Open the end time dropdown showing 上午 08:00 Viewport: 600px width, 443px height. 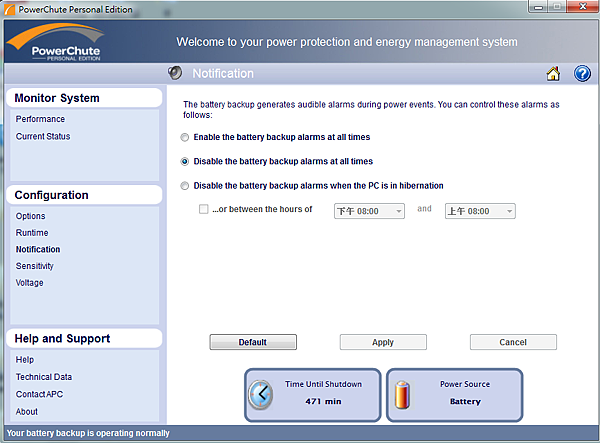pos(480,211)
